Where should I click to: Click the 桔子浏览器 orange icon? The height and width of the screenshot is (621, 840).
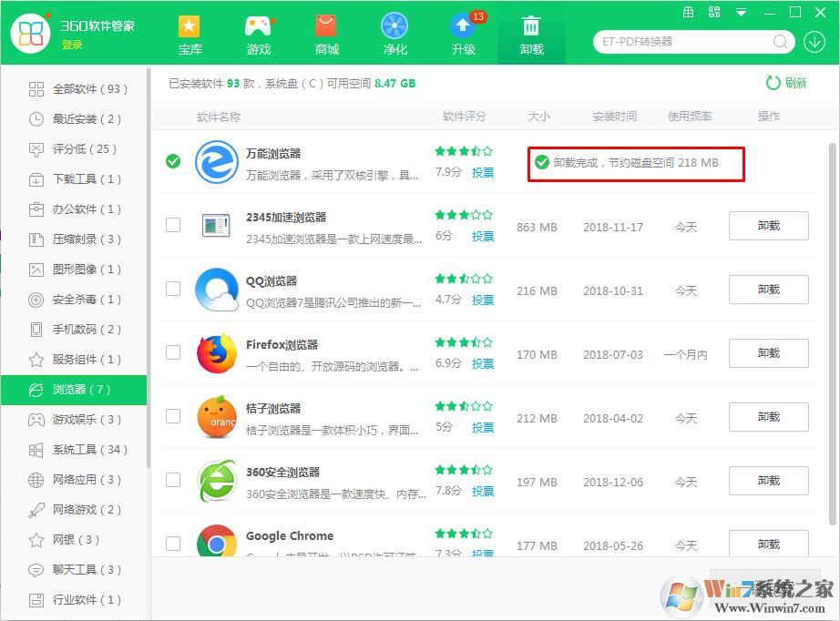(x=217, y=416)
